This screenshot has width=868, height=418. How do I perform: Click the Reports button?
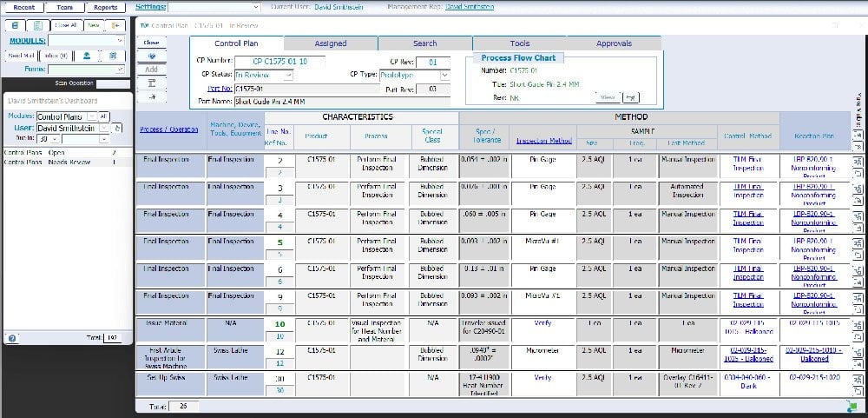tap(105, 7)
